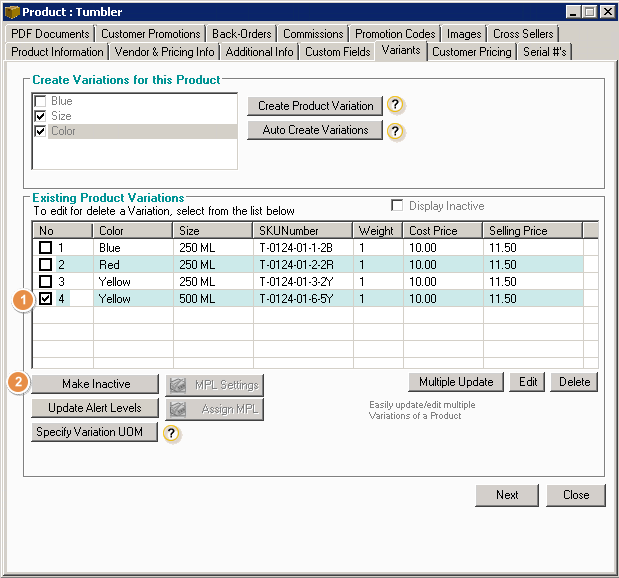Click the Assign MPL button icon
The image size is (619, 578).
pos(179,408)
